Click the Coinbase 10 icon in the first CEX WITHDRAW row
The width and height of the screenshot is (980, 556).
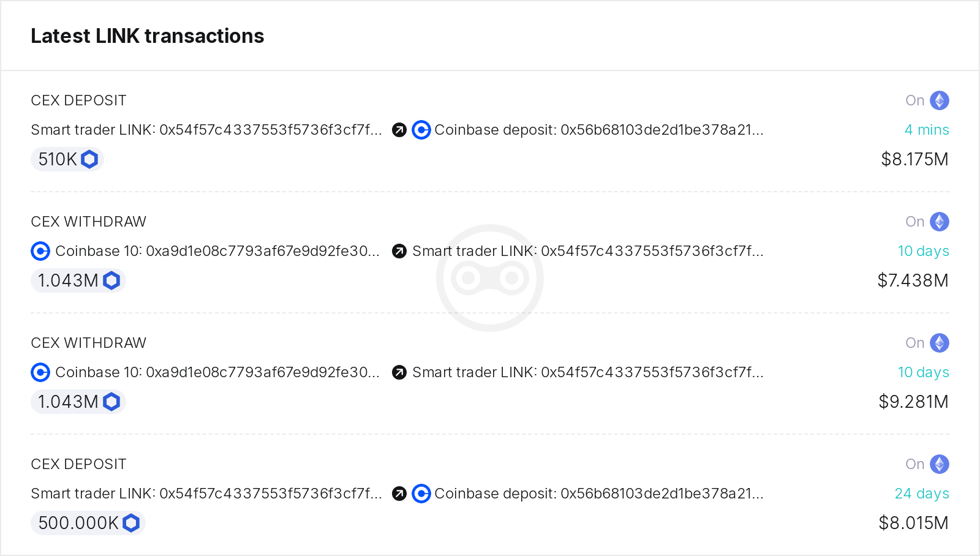point(40,251)
